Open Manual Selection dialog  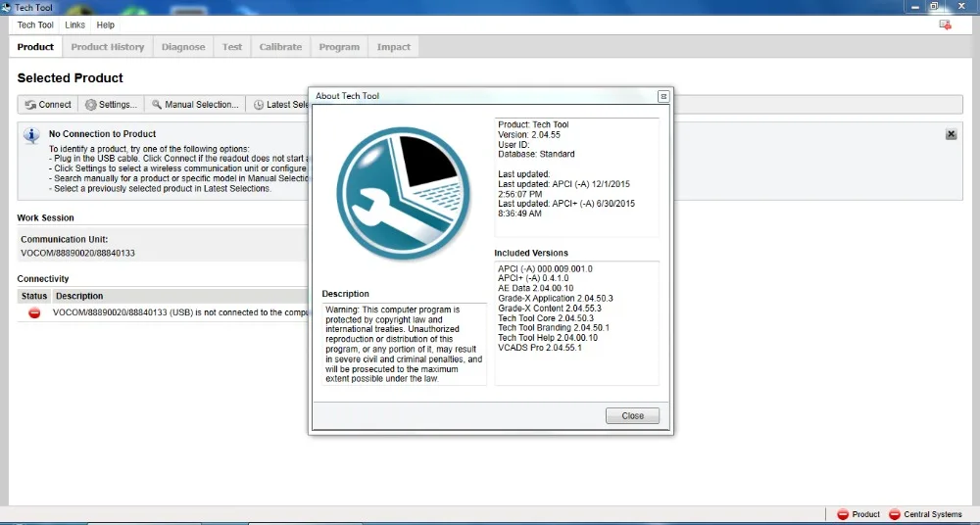pos(195,105)
